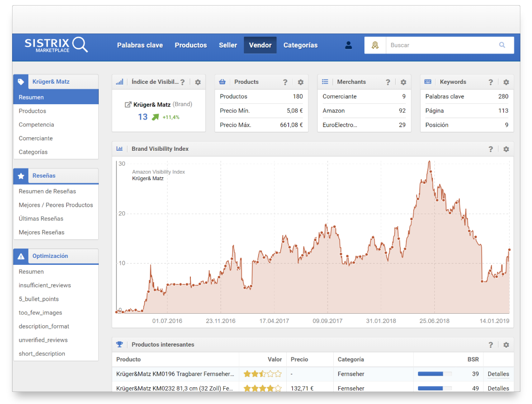Viewport: 532px width, 404px height.
Task: Click external link icon beside Krüger& Matz brand
Action: click(x=128, y=105)
